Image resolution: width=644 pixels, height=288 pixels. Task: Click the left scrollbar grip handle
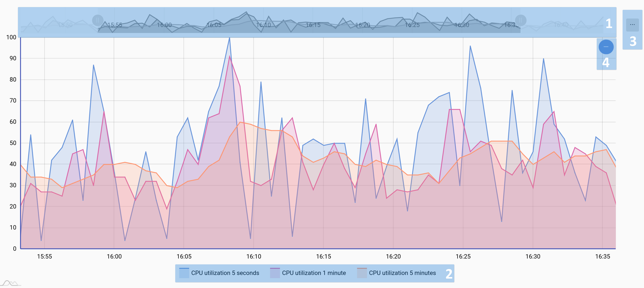(x=98, y=20)
